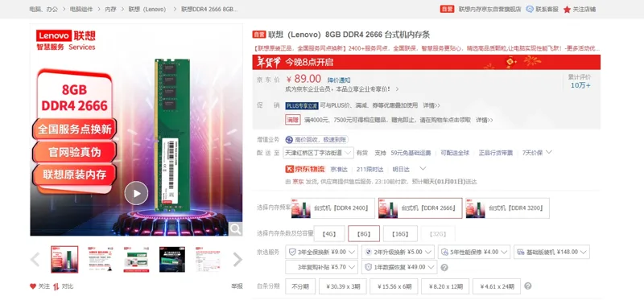Open the image magnifier search icon
The width and height of the screenshot is (644, 300).
pyautogui.click(x=235, y=228)
